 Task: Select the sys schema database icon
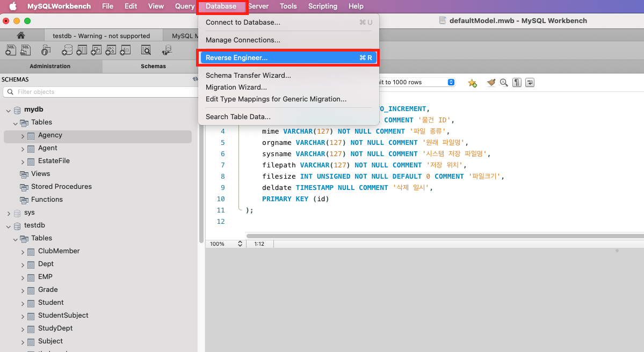17,213
